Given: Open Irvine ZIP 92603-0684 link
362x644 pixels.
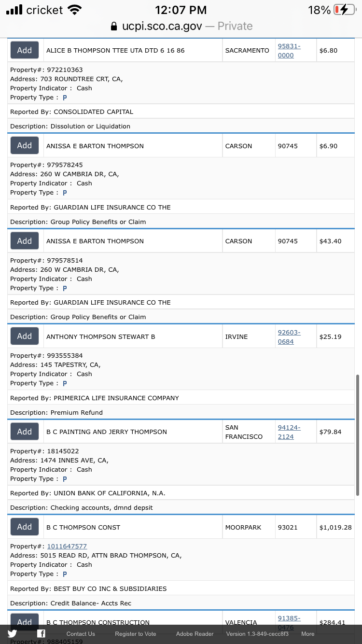Looking at the screenshot, I should pyautogui.click(x=289, y=337).
